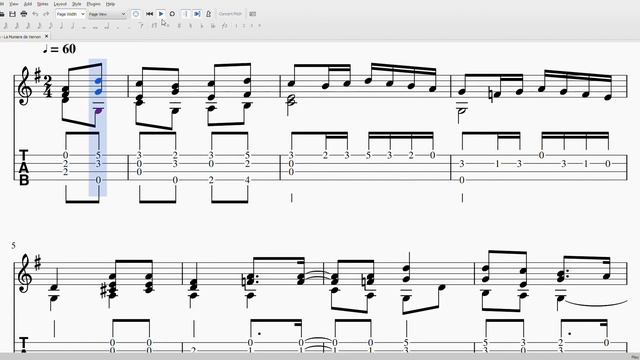
Task: Open the Add menu
Action: 28,4
